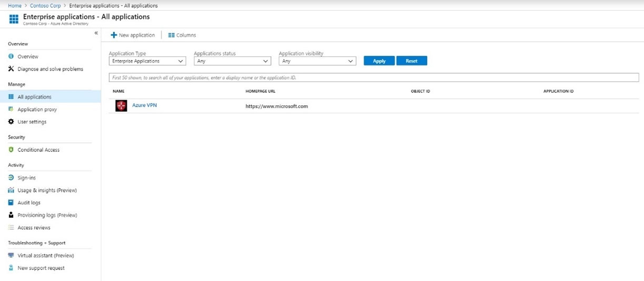
Task: Click the Virtual assistant icon
Action: click(x=11, y=256)
